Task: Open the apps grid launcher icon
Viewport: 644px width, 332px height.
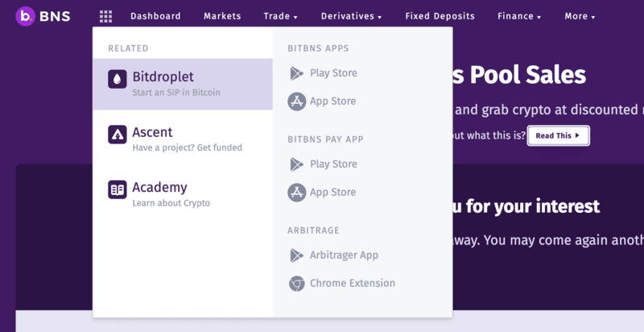Action: click(105, 16)
